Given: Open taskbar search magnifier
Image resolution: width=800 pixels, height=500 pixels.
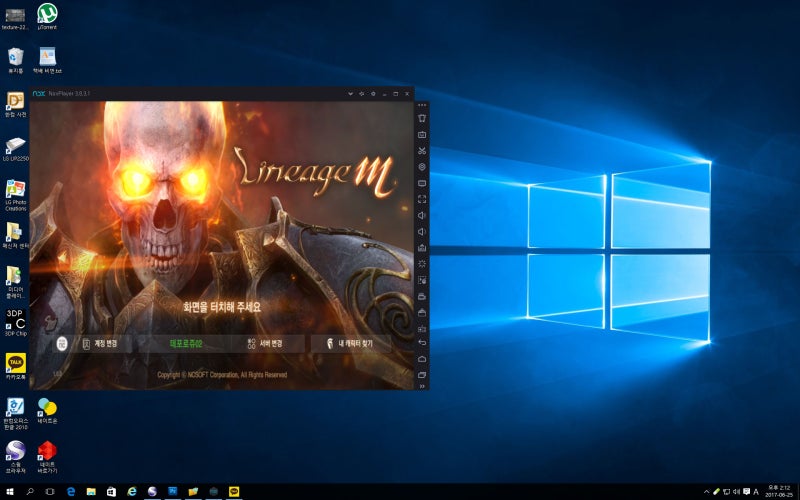Looking at the screenshot, I should (30, 492).
